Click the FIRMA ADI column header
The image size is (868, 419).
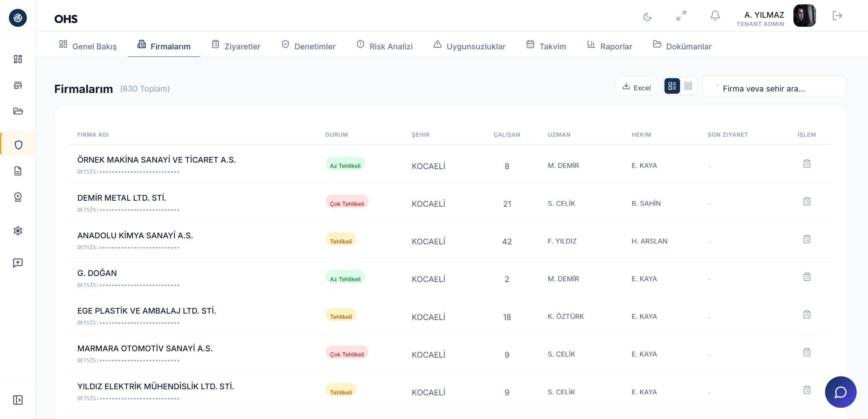[x=93, y=135]
